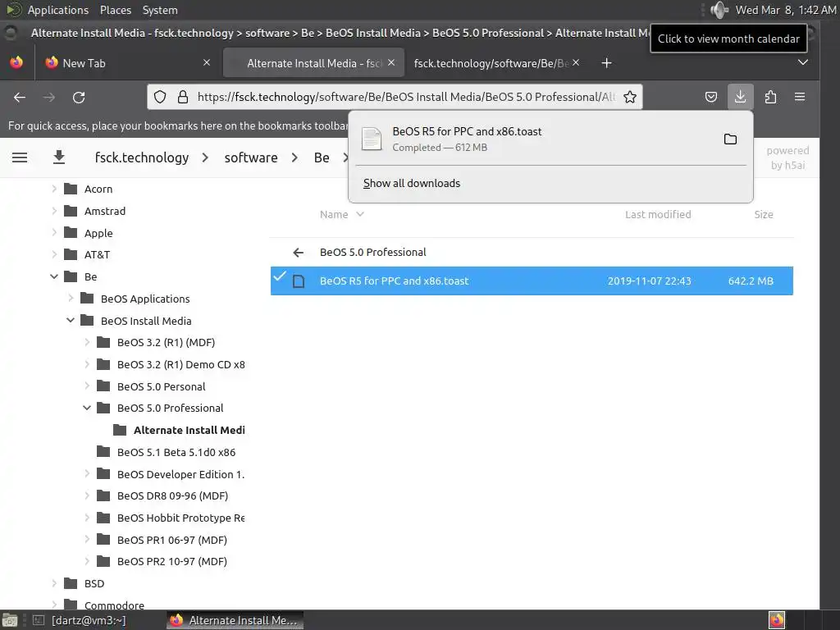
Task: Open the Places menu
Action: tap(115, 10)
